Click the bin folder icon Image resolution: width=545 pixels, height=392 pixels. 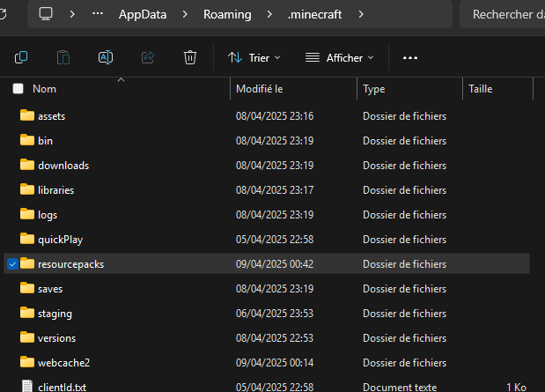(27, 140)
